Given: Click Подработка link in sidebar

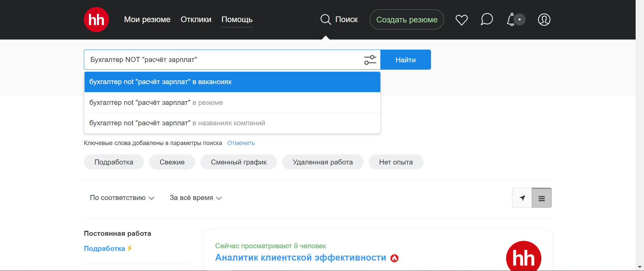Looking at the screenshot, I should click(x=104, y=248).
